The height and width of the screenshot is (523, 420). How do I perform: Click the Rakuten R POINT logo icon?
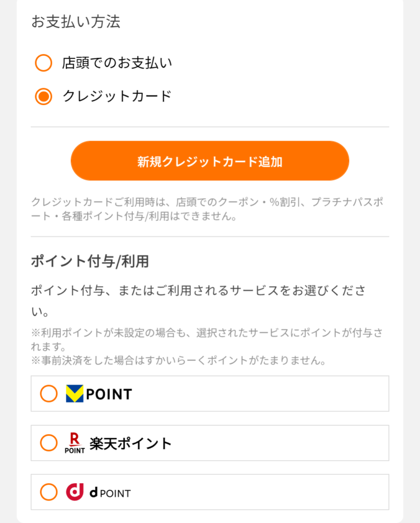point(75,443)
